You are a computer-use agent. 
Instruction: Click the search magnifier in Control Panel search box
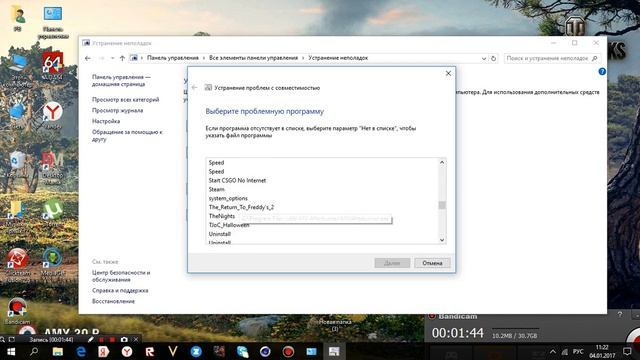(595, 58)
